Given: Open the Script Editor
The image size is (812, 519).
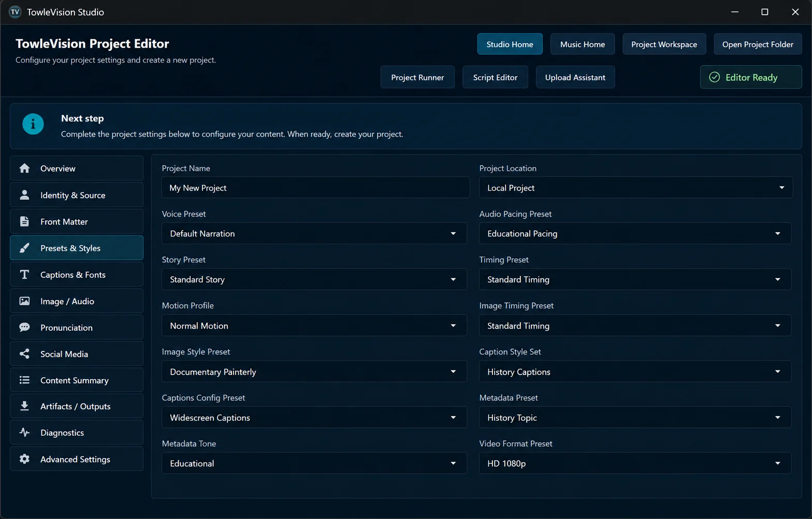Looking at the screenshot, I should 495,77.
